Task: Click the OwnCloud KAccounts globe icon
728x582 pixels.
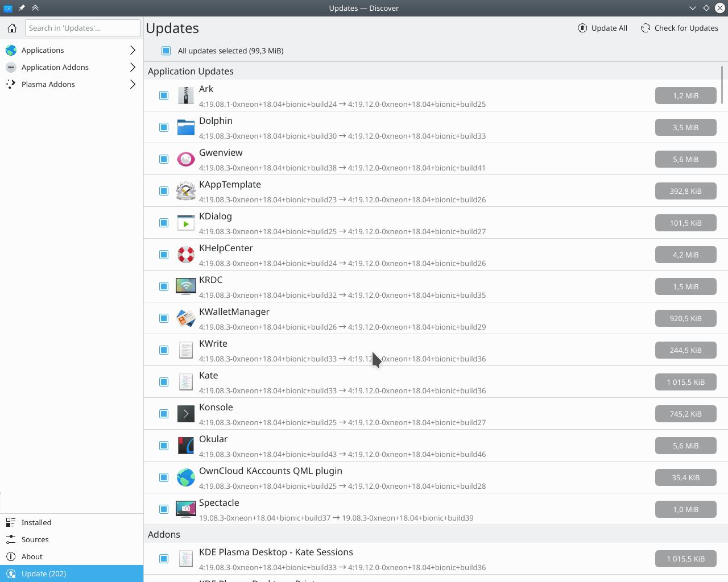Action: pyautogui.click(x=186, y=477)
